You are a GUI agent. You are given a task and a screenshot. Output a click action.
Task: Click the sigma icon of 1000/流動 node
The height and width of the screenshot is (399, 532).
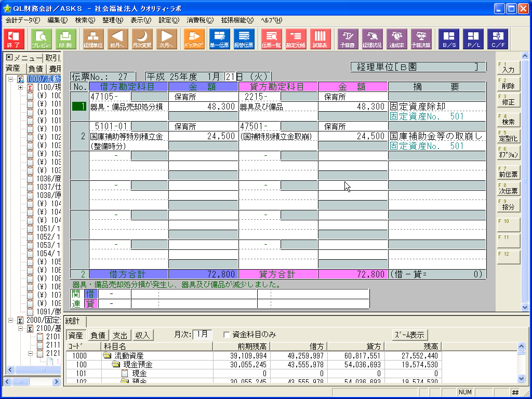pyautogui.click(x=21, y=79)
